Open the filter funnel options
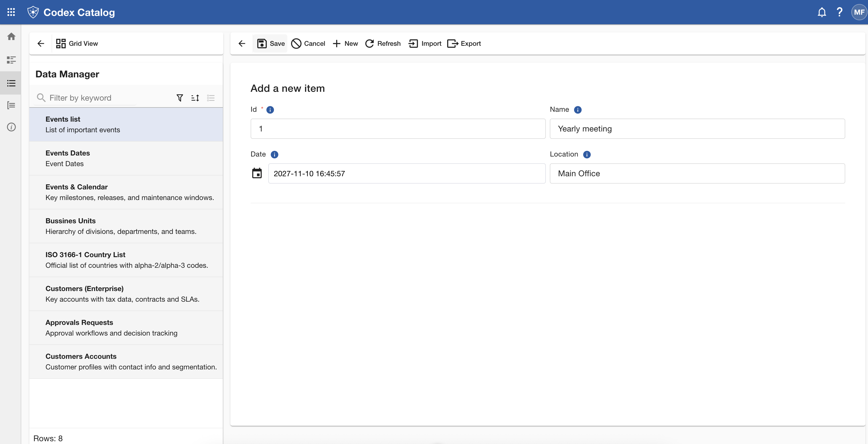Screen dimensions: 868x444 click(180, 98)
